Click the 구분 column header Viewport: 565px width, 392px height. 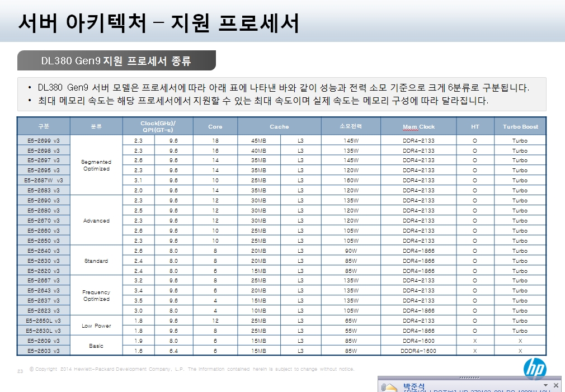click(x=44, y=126)
